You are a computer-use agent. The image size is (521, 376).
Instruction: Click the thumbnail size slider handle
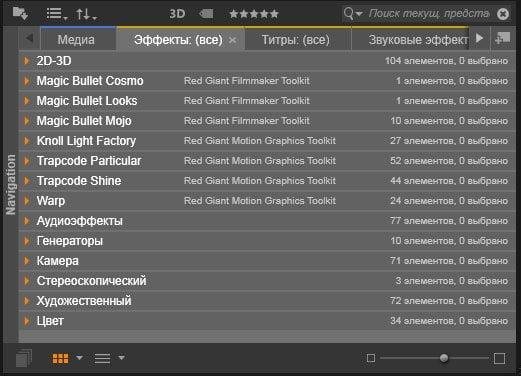pos(444,358)
